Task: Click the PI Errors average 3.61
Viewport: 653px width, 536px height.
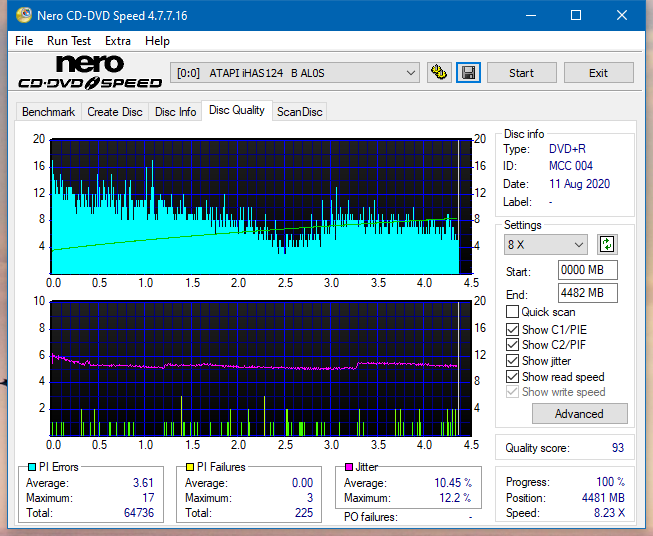Action: pyautogui.click(x=143, y=483)
